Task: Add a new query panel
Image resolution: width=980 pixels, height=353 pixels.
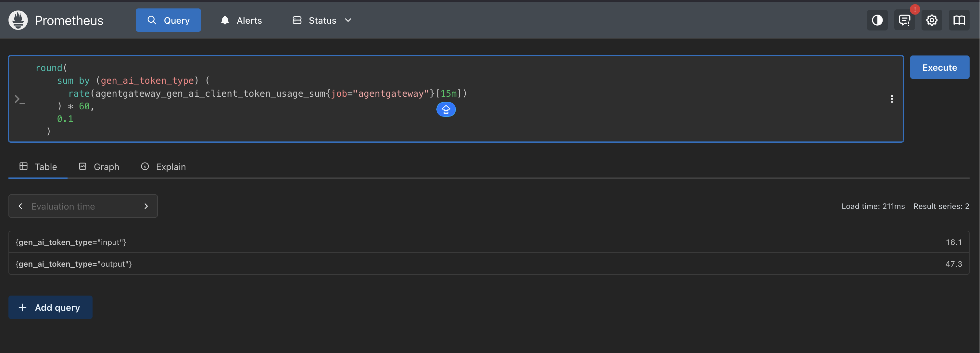Action: 50,307
